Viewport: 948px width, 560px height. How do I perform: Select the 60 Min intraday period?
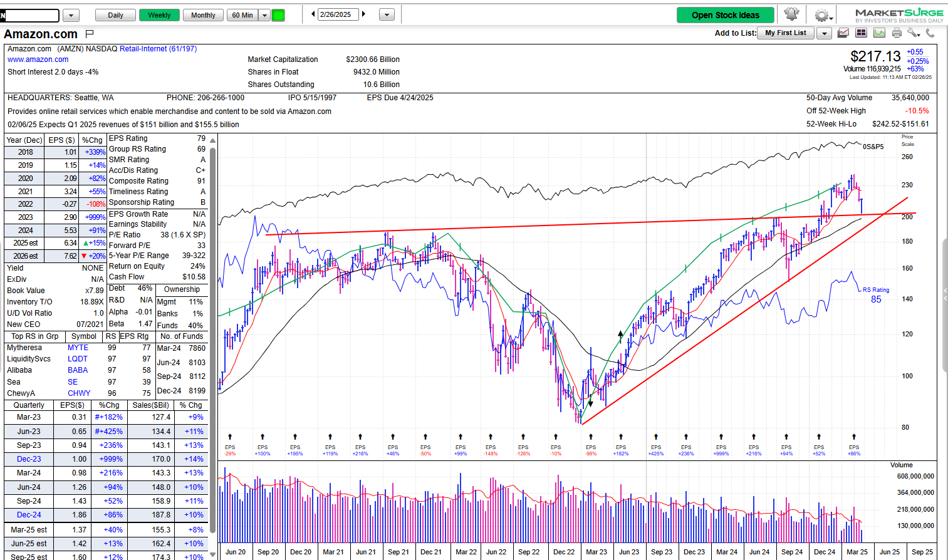pos(242,15)
